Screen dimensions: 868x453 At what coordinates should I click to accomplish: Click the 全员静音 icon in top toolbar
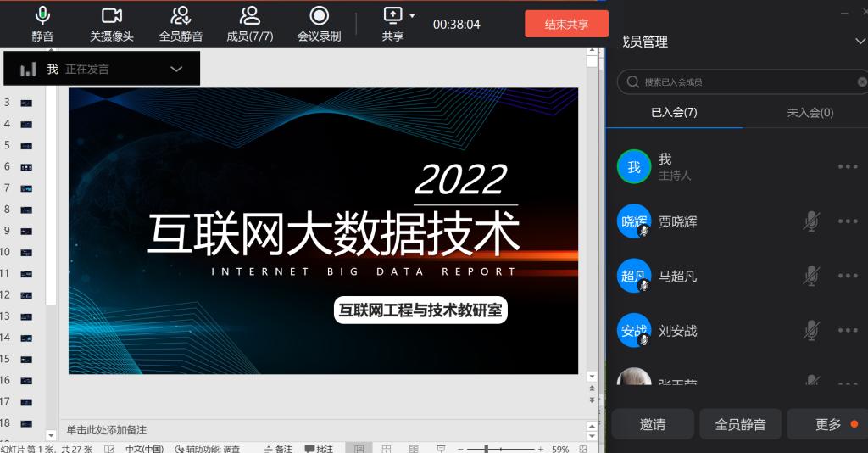point(181,24)
